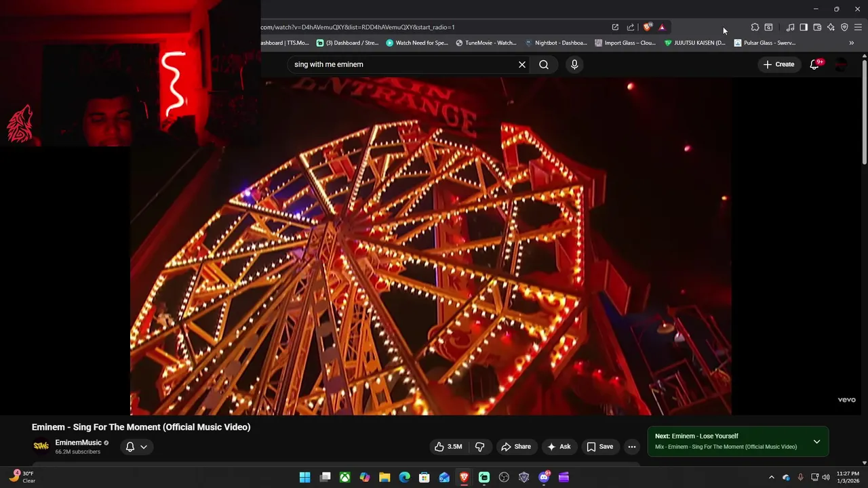Open the Watch Need for Spe... bookmark
The width and height of the screenshot is (868, 488).
pos(417,43)
